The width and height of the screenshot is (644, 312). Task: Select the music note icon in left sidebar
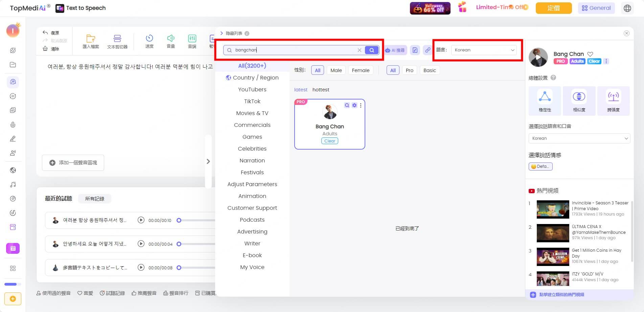[x=13, y=184]
